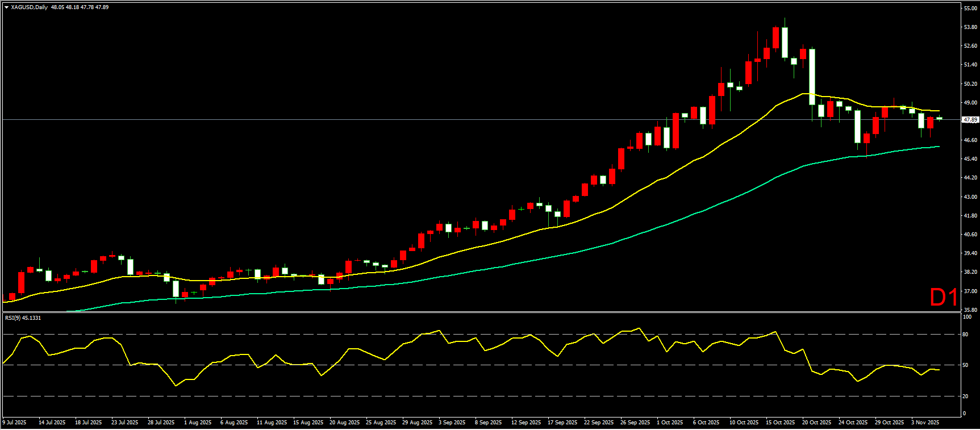This screenshot has width=980, height=430.
Task: Click the XAGUSD,Daily chart title
Action: coord(29,7)
